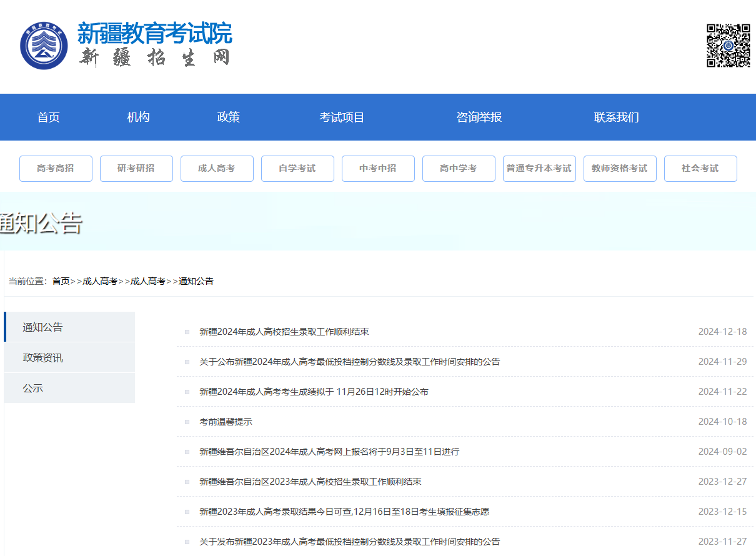Open the 教师资格考试 category button
Viewport: 756px width, 556px height.
click(x=620, y=169)
